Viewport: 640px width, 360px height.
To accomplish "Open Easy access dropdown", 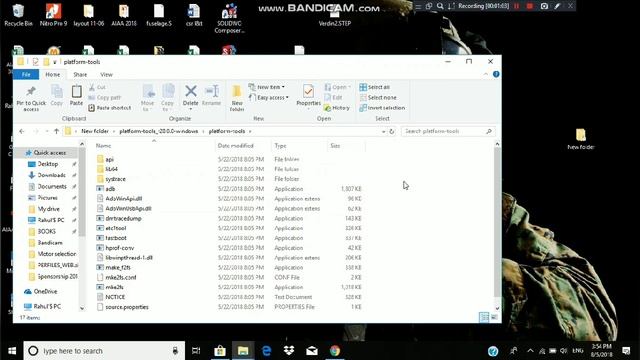I will click(x=269, y=98).
